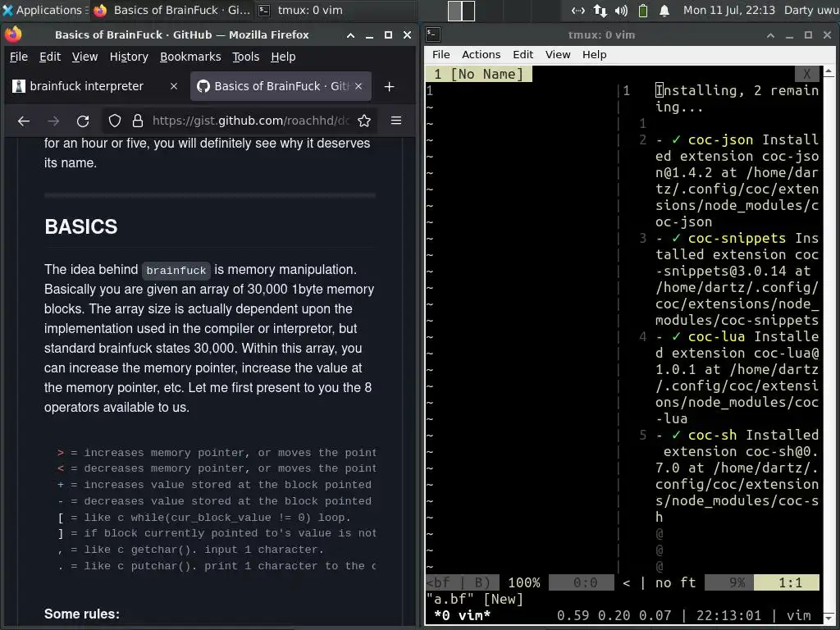Screen dimensions: 840x630
Task: Click the 'like c getchar()' code line
Action: (190, 550)
